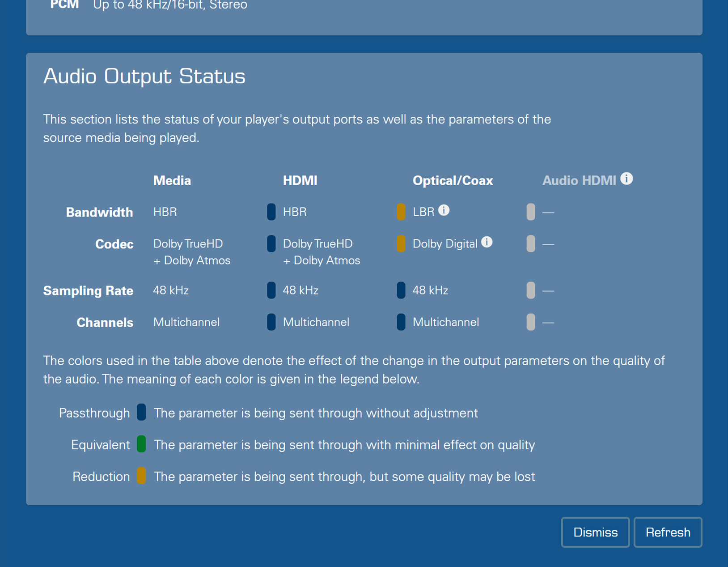Click the Channels row label
The width and height of the screenshot is (728, 567).
[105, 323]
